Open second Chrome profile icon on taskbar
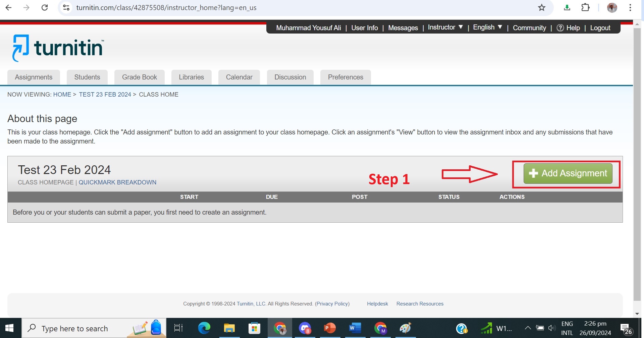 pos(380,328)
